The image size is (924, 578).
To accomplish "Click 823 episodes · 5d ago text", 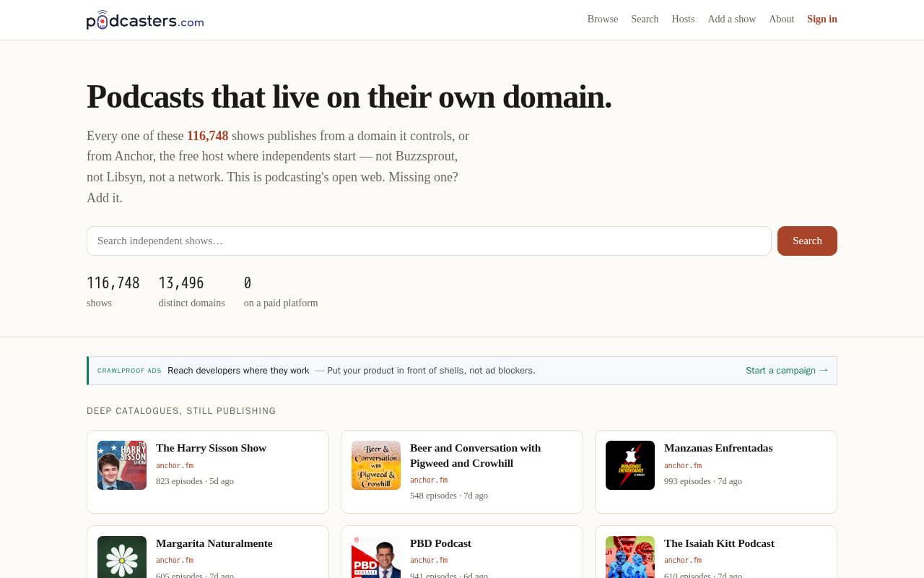I will tap(195, 481).
